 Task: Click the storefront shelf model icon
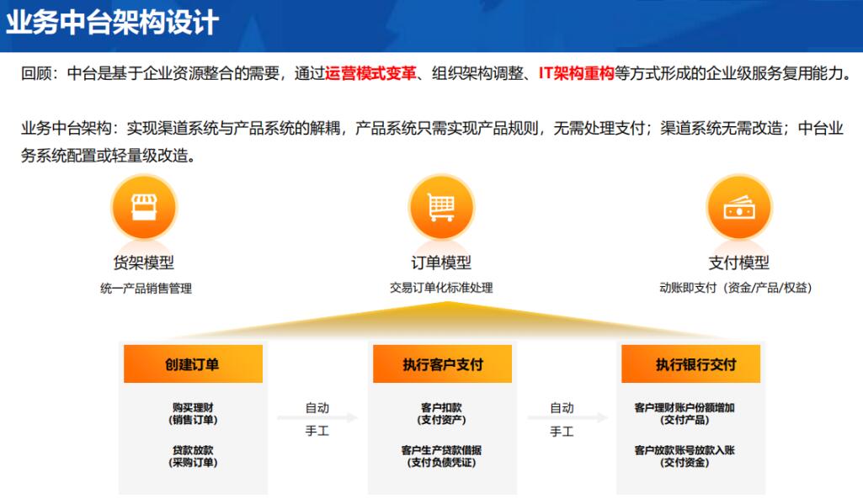(144, 208)
